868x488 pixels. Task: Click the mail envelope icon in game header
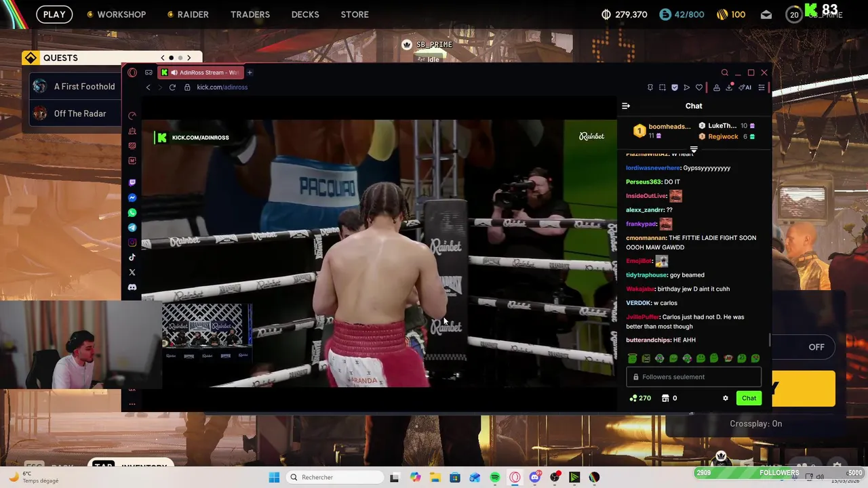[766, 14]
